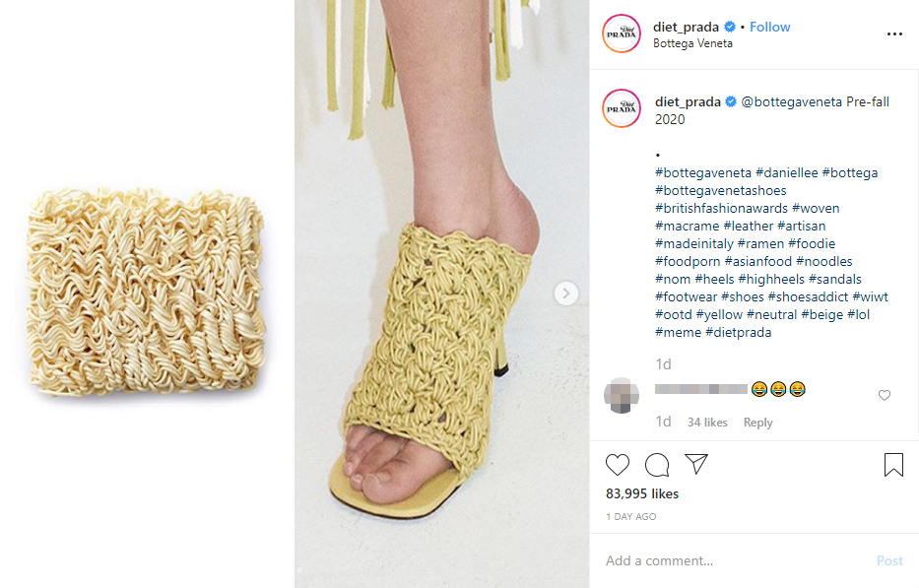Share the post via paper plane icon
The width and height of the screenshot is (919, 588).
click(696, 464)
